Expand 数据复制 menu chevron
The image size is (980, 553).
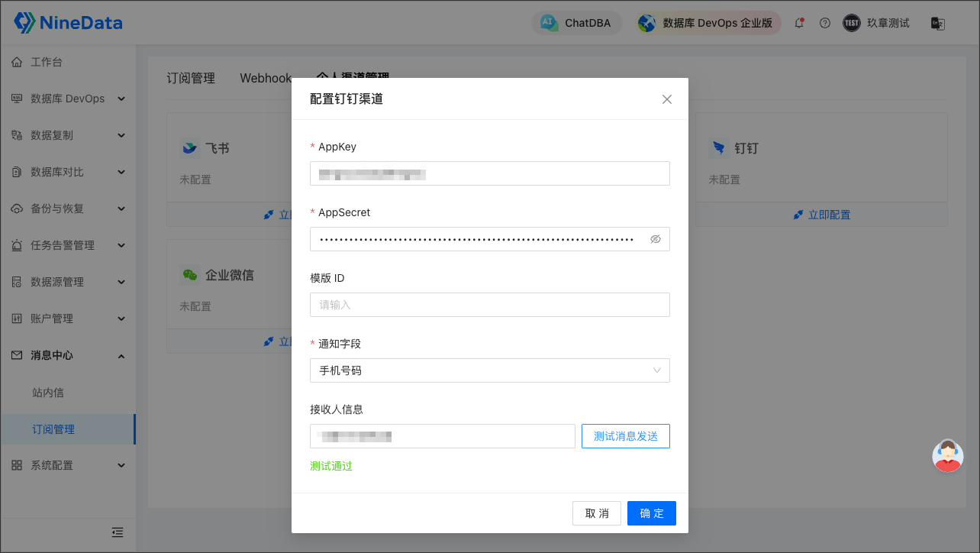(x=121, y=135)
